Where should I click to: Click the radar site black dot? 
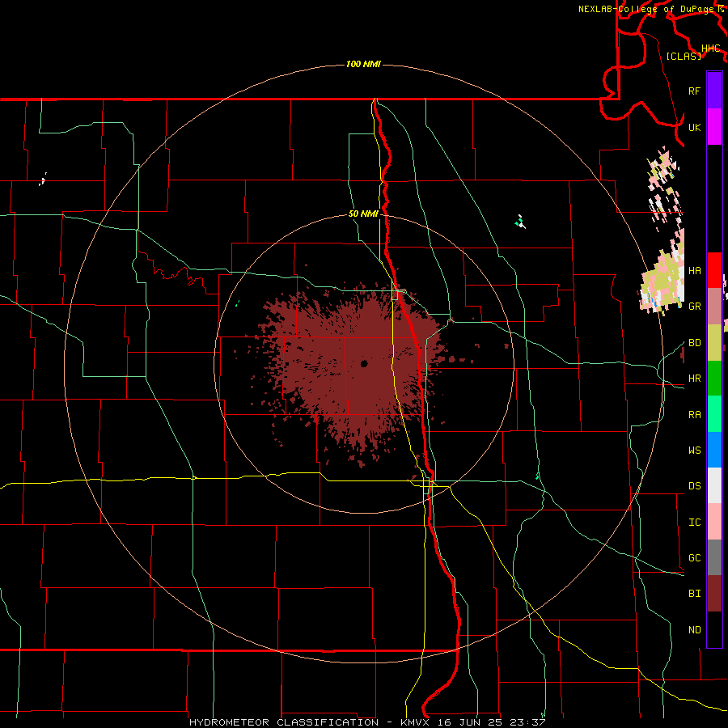(x=364, y=363)
